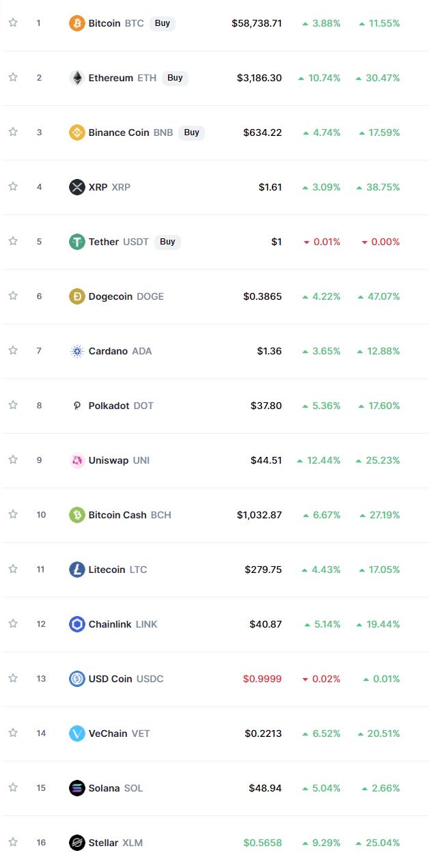Click the USD Coin price $0.9999
Image resolution: width=429 pixels, height=868 pixels.
pos(262,679)
